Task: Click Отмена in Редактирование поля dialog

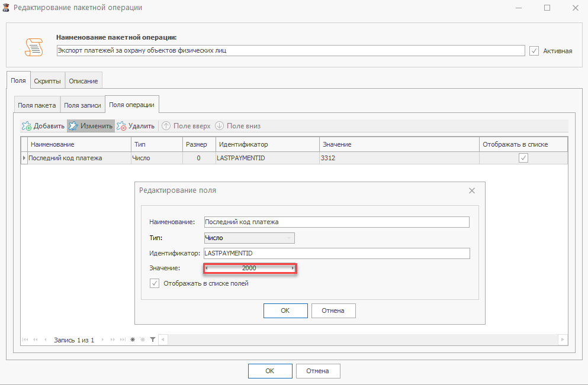Action: click(x=333, y=310)
